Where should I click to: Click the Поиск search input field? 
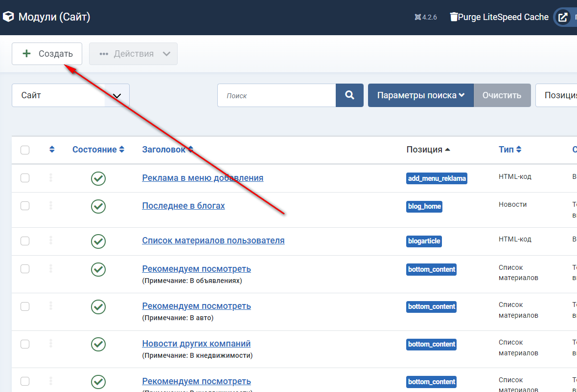(277, 95)
